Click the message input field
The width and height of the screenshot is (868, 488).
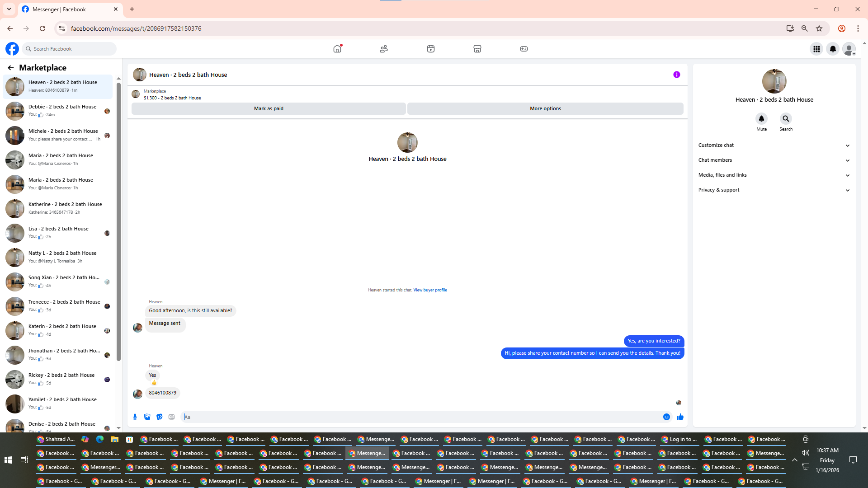coord(420,417)
